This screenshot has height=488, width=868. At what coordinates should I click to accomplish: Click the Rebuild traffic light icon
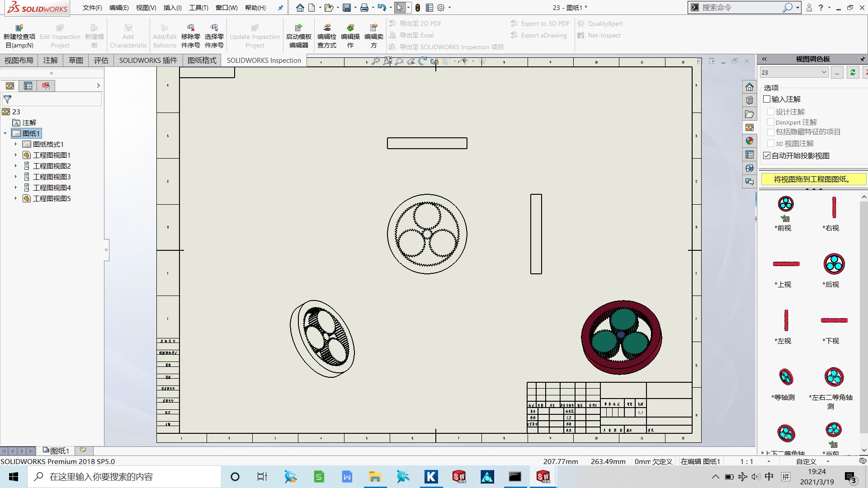[418, 8]
